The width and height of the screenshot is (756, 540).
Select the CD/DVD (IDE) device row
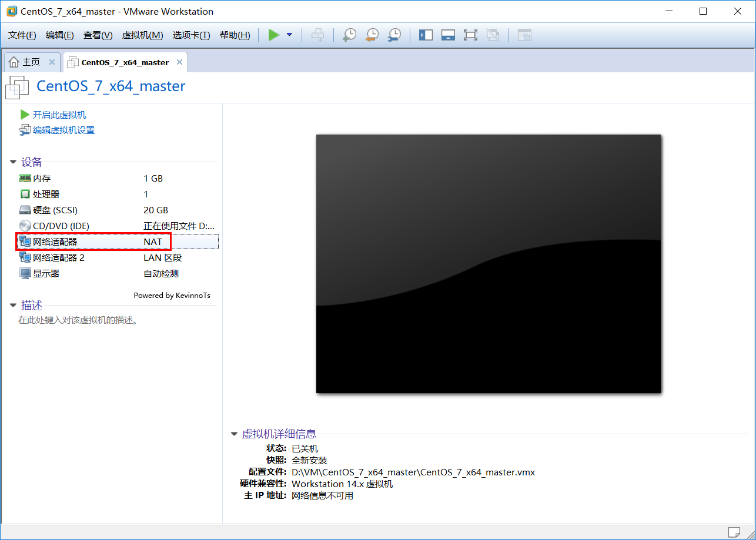tap(118, 226)
